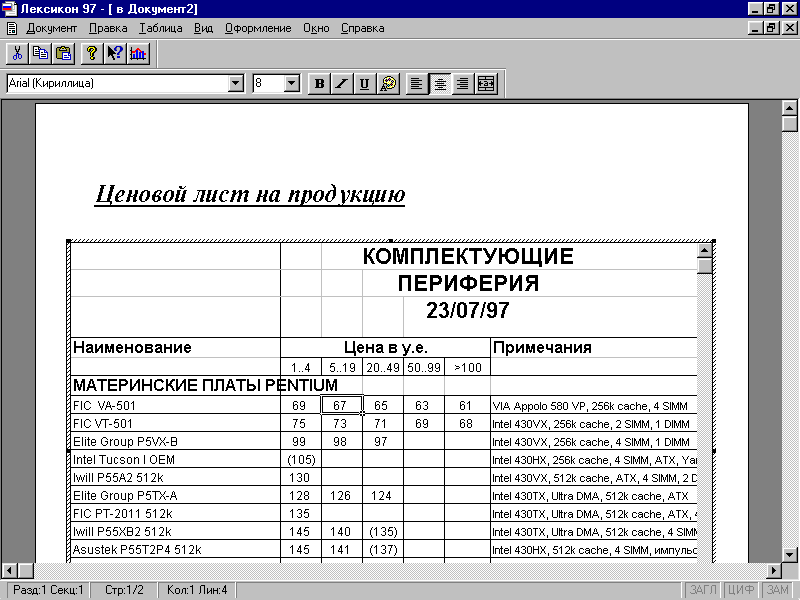Click the 5..19 quantity column header
This screenshot has height=600, width=800.
pos(342,367)
